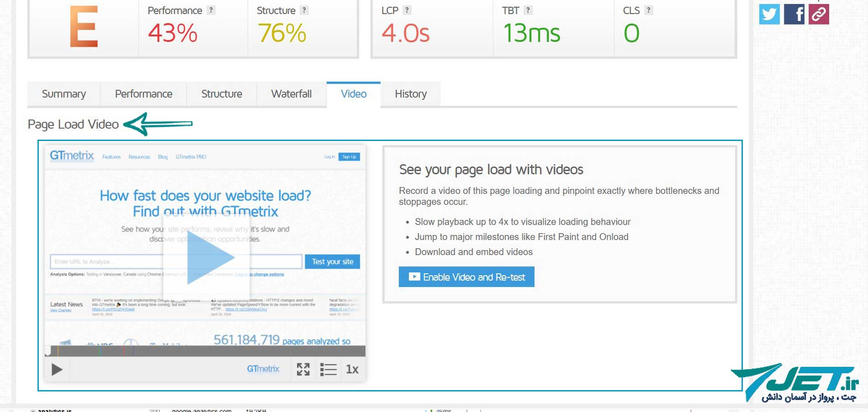
Task: Click CLS value 0
Action: tap(631, 33)
